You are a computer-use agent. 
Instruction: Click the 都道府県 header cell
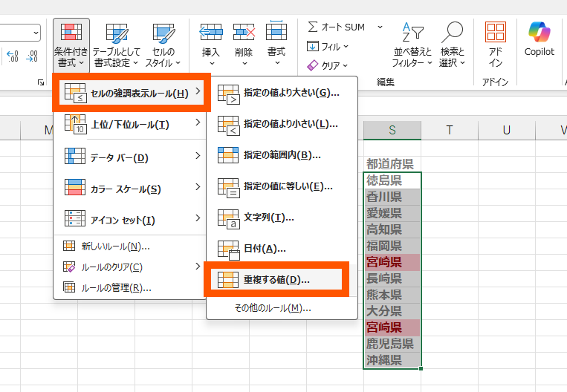click(x=392, y=164)
